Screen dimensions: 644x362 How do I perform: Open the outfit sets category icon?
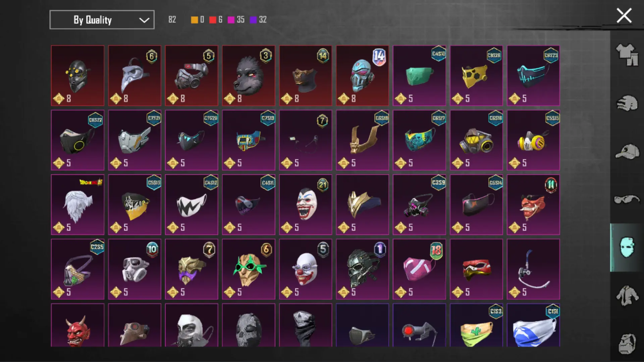pos(627,55)
